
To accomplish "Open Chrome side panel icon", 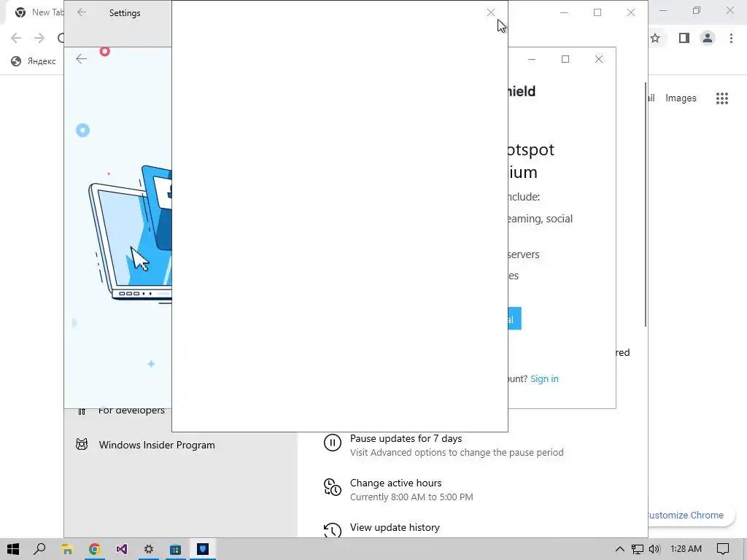I will tap(684, 38).
